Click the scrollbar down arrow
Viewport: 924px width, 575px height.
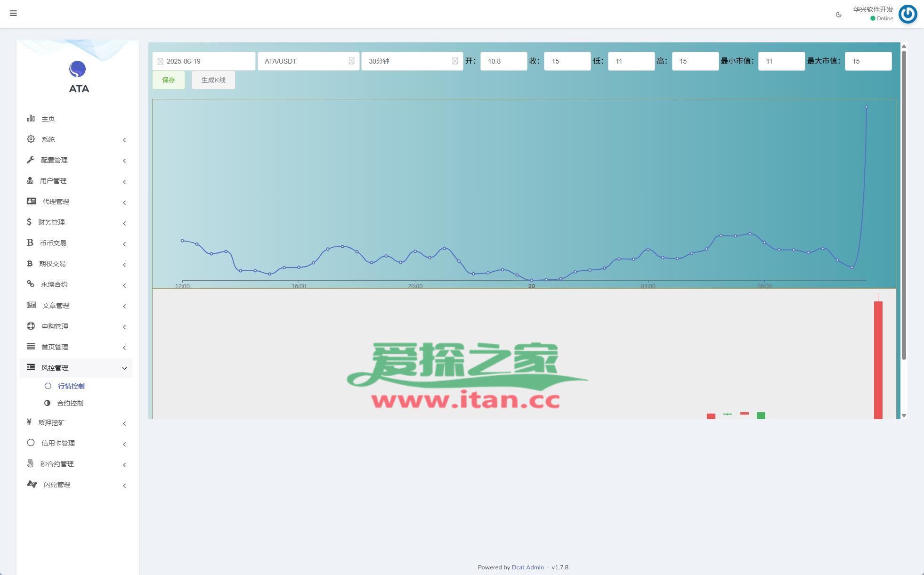tap(904, 415)
